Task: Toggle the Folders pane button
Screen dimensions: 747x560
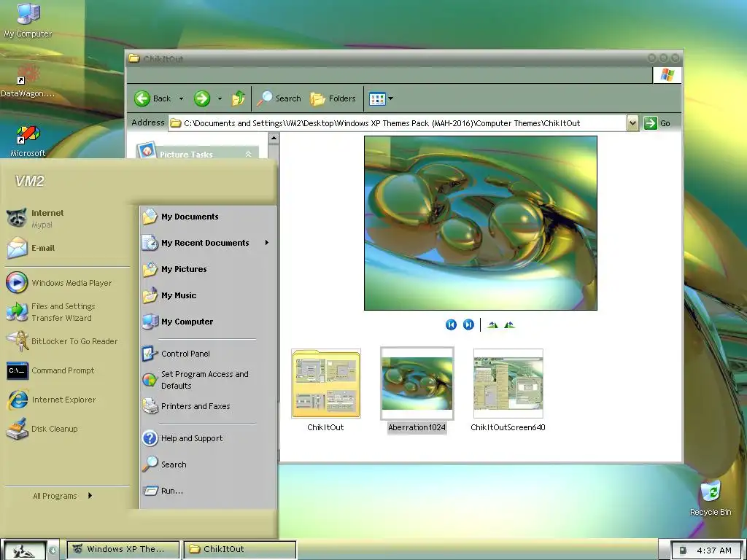Action: coord(333,98)
